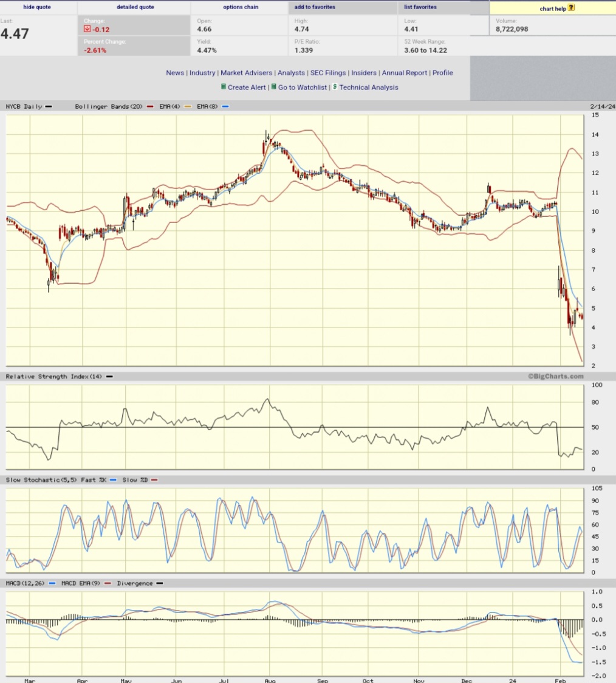Select the Slow %D legend marker
This screenshot has height=683, width=616.
tap(154, 480)
